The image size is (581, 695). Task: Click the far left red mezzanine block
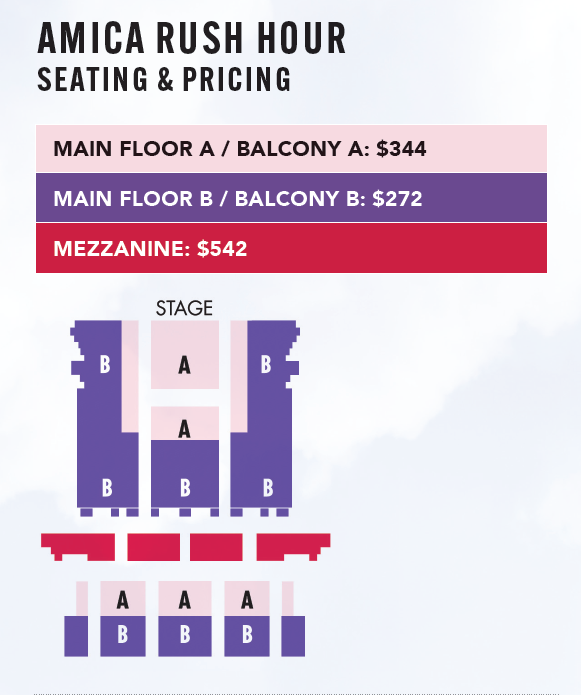coord(78,547)
